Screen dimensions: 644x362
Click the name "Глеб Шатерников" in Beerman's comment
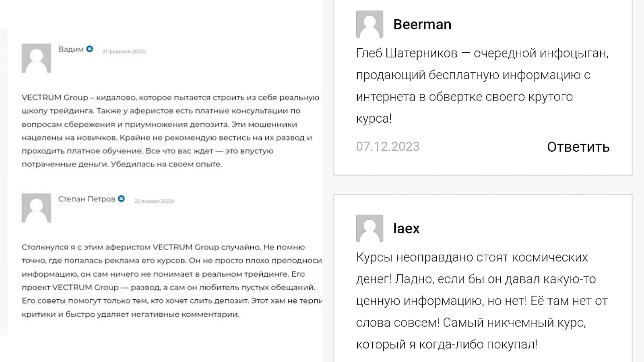click(x=407, y=53)
